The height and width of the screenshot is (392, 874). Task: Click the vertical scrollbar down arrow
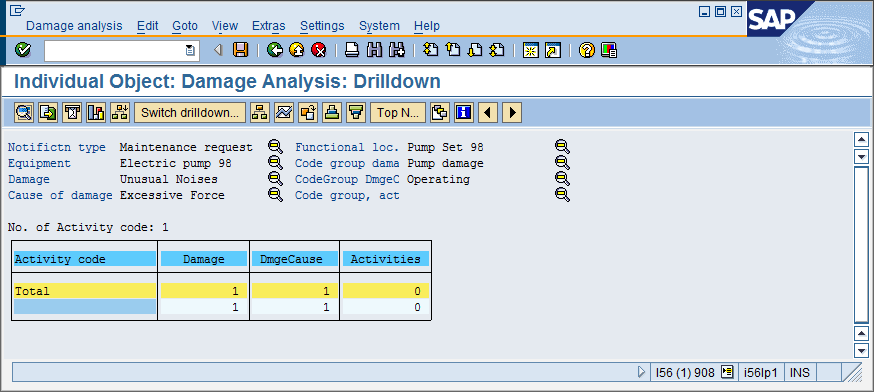click(862, 351)
